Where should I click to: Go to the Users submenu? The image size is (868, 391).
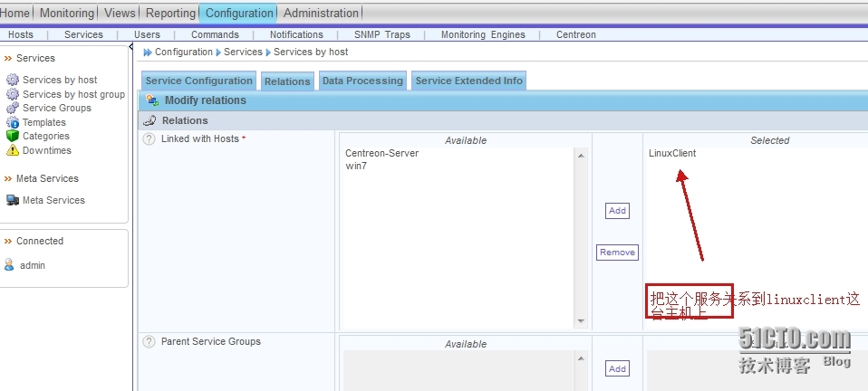(147, 34)
